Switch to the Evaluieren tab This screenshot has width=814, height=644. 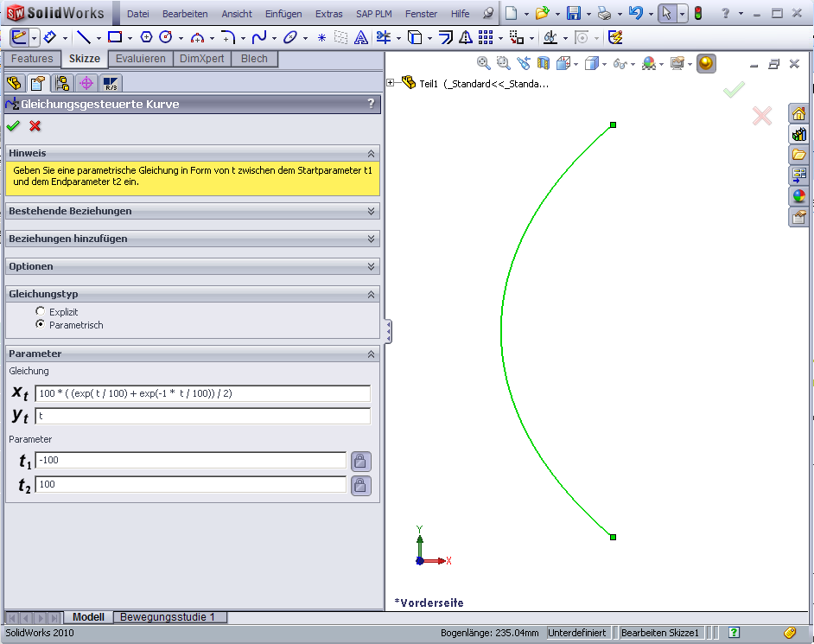click(x=140, y=59)
